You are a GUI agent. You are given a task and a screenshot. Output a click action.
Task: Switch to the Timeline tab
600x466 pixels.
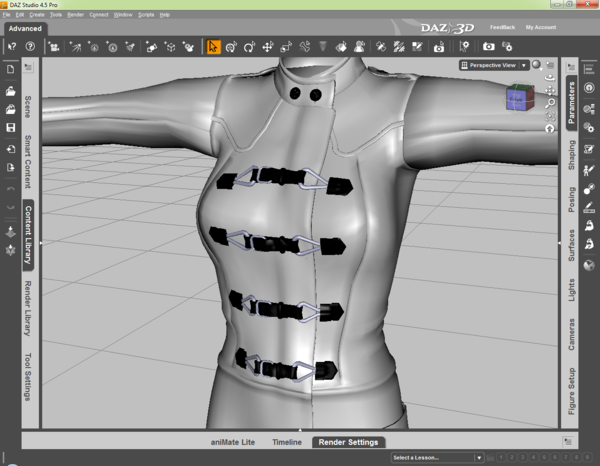pyautogui.click(x=287, y=441)
